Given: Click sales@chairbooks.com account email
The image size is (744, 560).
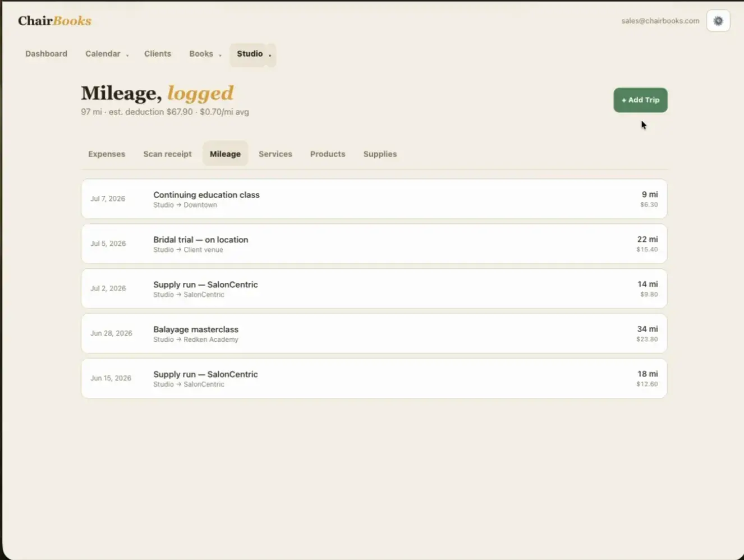Looking at the screenshot, I should tap(660, 21).
